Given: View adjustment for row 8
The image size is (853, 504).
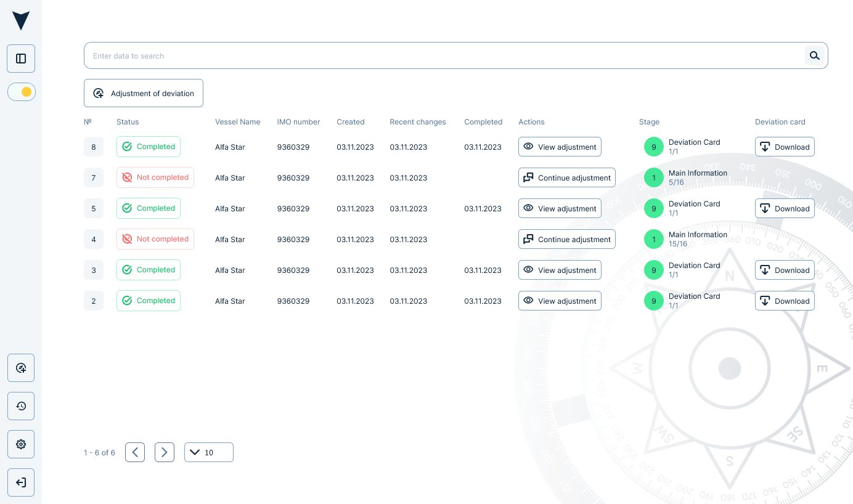Looking at the screenshot, I should (x=560, y=147).
